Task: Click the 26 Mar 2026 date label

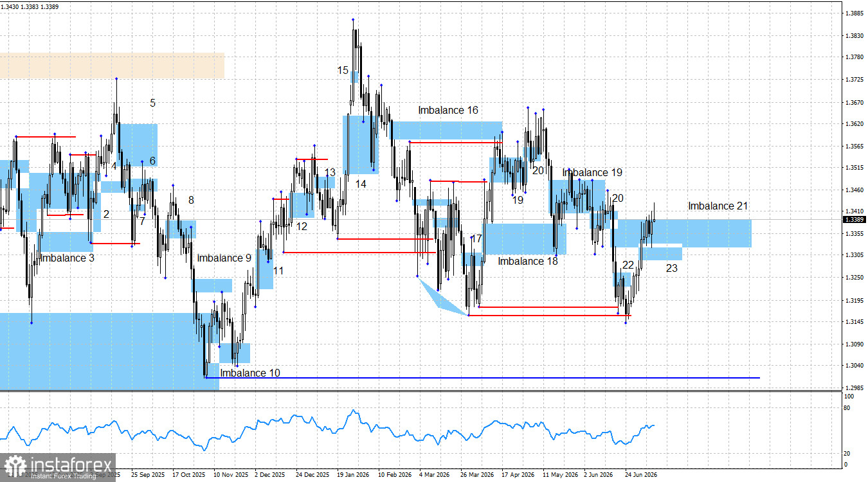Action: pyautogui.click(x=477, y=475)
